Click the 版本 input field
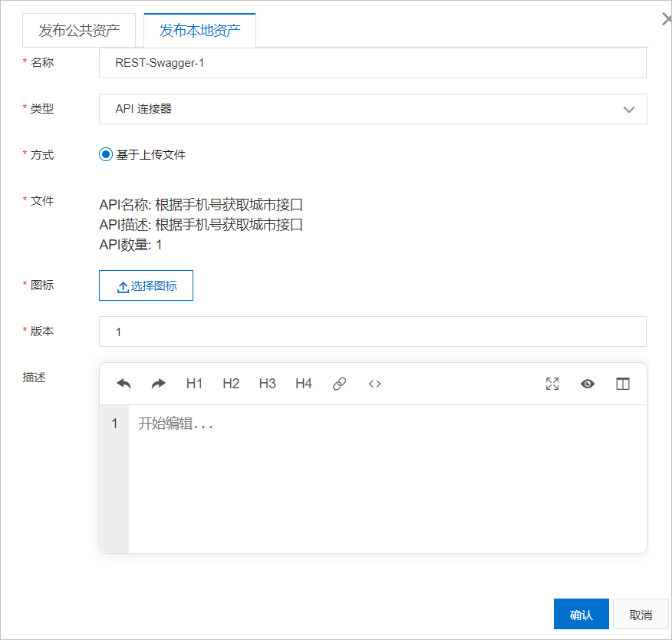The height and width of the screenshot is (640, 672). [373, 332]
